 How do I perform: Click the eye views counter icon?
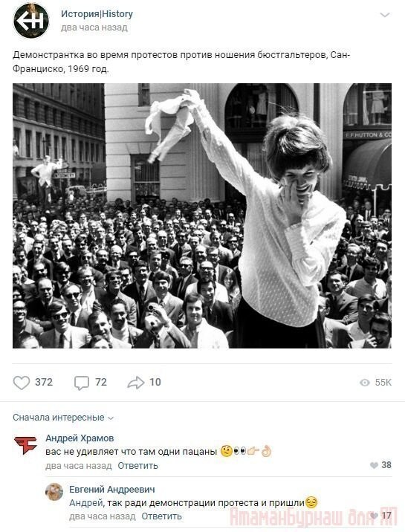point(365,383)
